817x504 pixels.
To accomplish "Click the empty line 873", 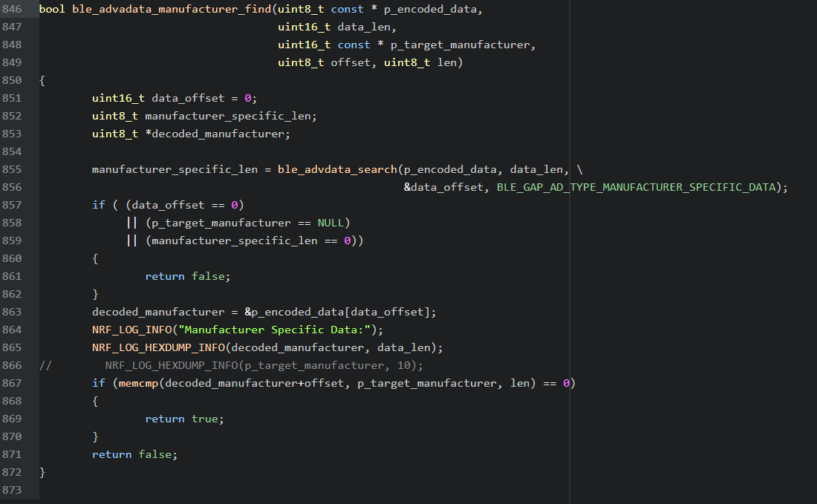I will pyautogui.click(x=297, y=490).
